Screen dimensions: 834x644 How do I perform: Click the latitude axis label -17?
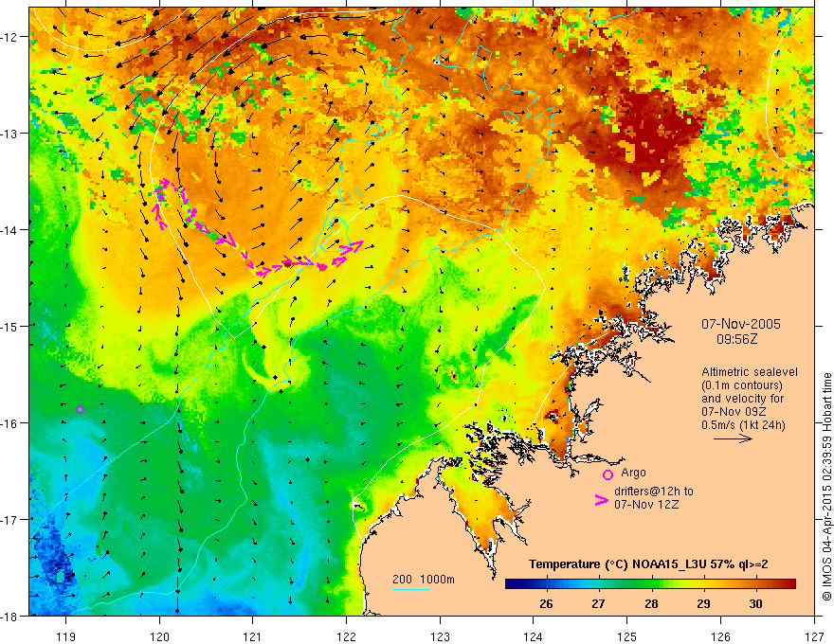tap(10, 519)
